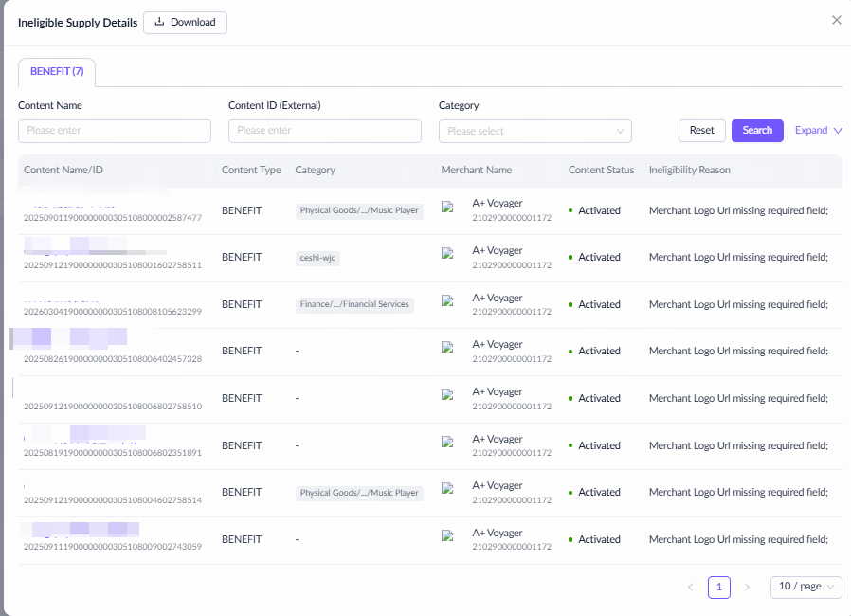The width and height of the screenshot is (851, 616).
Task: Click merchant logo in Finance category row
Action: (x=447, y=300)
